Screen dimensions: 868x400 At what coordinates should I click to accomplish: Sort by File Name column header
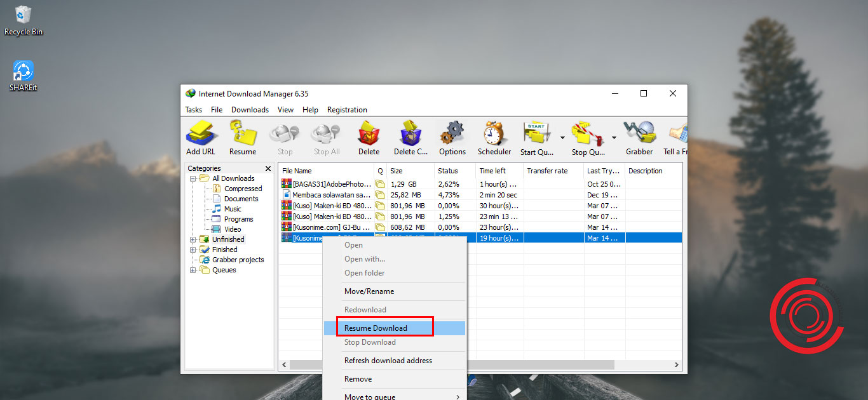(327, 171)
